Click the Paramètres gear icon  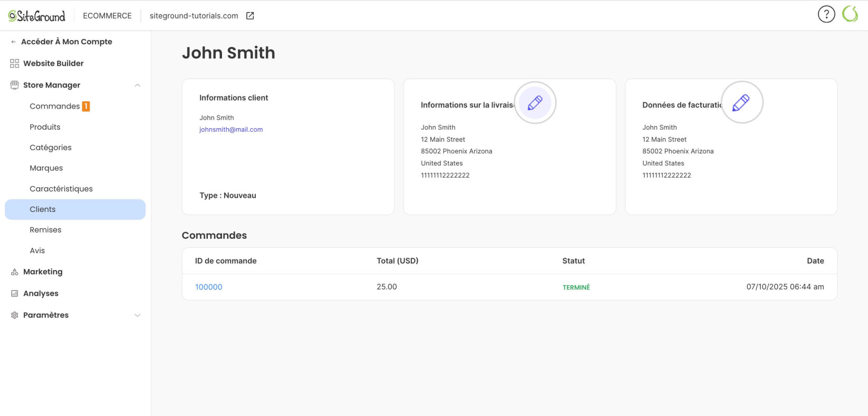tap(14, 315)
